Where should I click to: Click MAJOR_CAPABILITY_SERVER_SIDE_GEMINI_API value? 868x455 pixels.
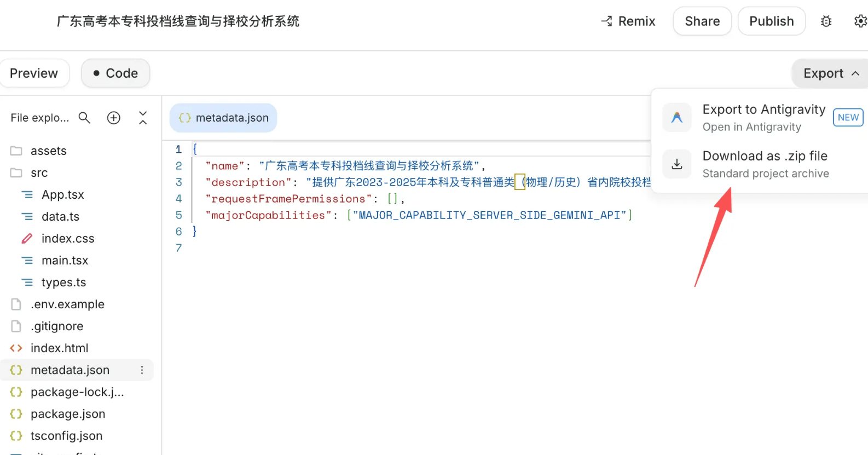(489, 215)
